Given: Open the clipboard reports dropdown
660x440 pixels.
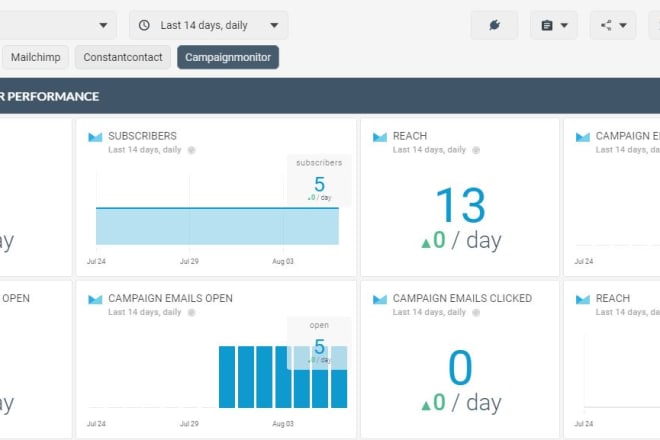Looking at the screenshot, I should (554, 25).
